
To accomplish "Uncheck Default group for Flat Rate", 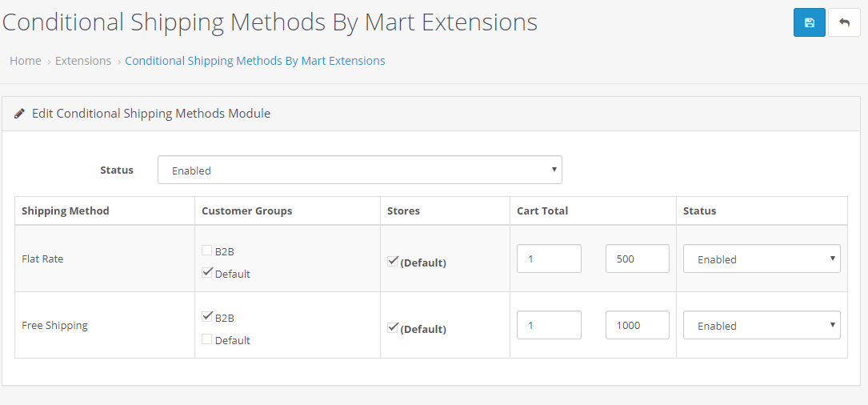I will coord(207,273).
